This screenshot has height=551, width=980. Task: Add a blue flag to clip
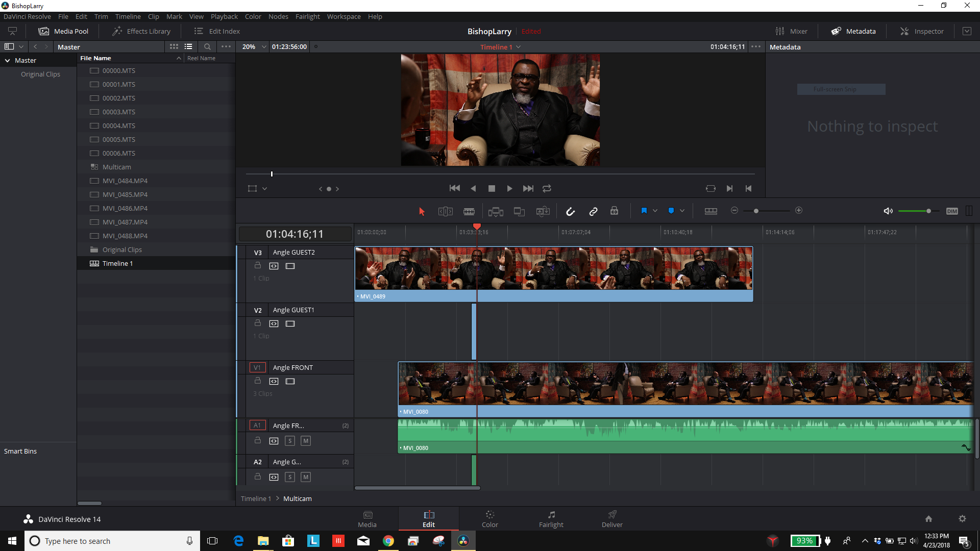coord(644,211)
